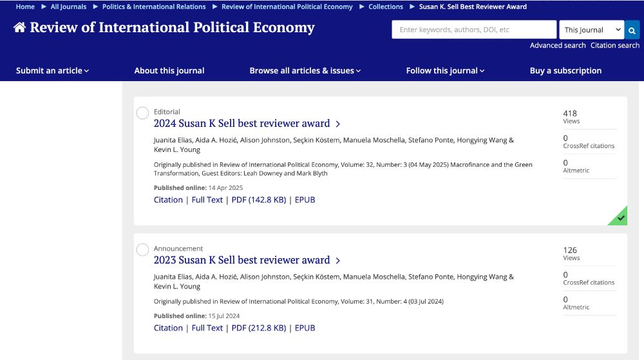
Task: Click the green open-access checkmark badge
Action: tap(620, 218)
